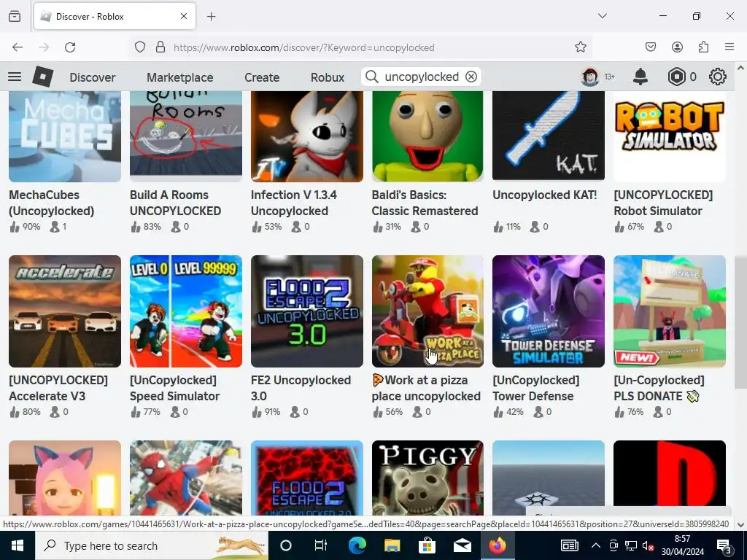747x560 pixels.
Task: Open the Build A Rooms UNCOPYLOCKED link
Action: pos(175,203)
